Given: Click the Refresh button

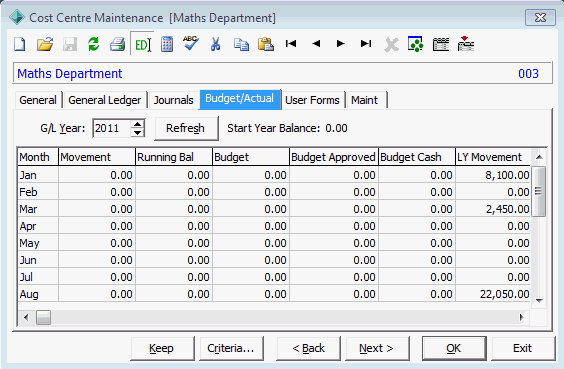Looking at the screenshot, I should 186,128.
